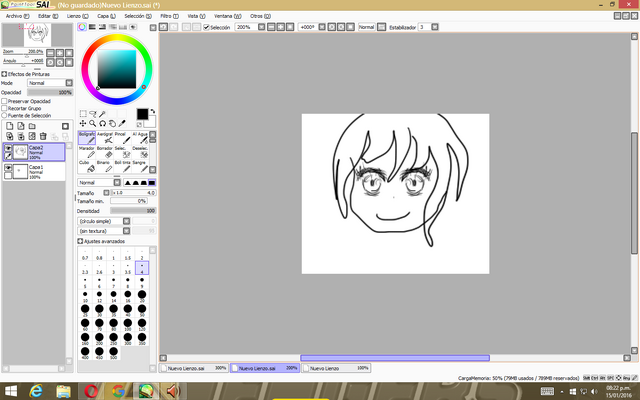640x400 pixels.
Task: Toggle the RGB slider panel
Action: [x=92, y=27]
